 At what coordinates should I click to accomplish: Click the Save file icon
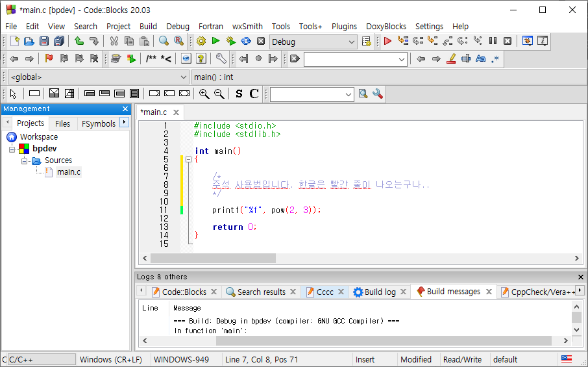[44, 41]
